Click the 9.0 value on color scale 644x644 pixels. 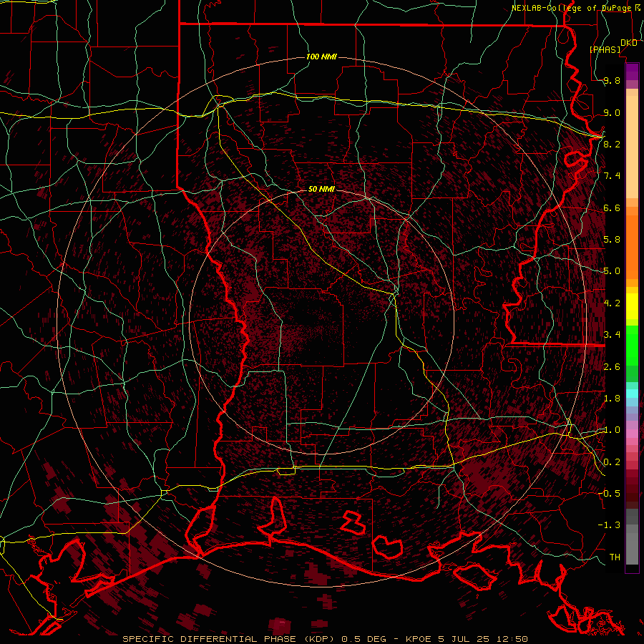612,112
